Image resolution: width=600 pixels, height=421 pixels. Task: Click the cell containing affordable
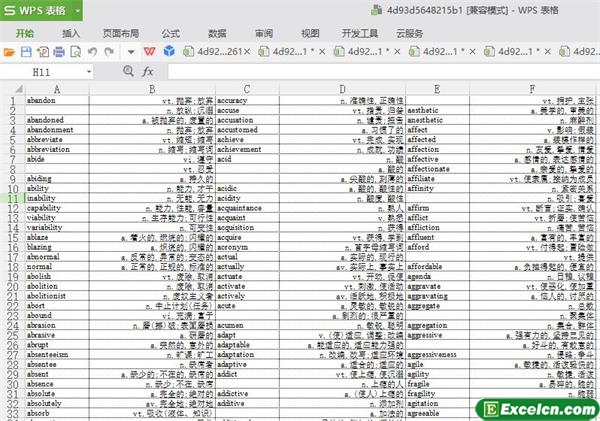pos(437,267)
